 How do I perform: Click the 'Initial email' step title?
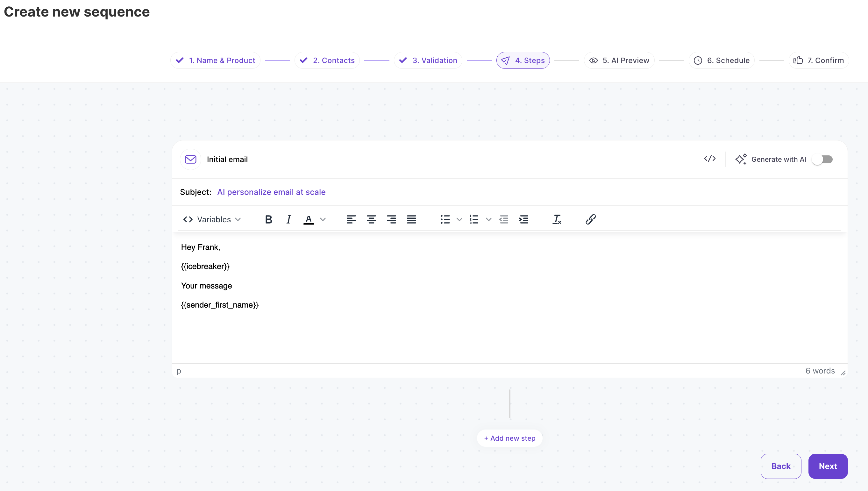227,159
